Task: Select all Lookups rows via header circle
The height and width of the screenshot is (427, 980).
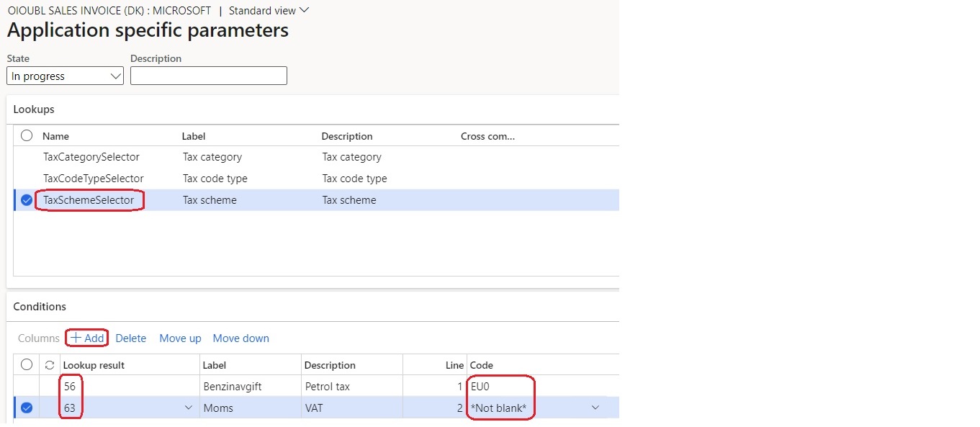Action: [x=26, y=135]
